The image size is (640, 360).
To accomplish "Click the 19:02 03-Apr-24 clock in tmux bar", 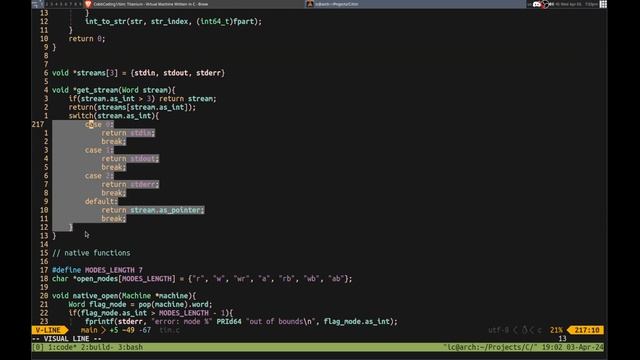I will point(573,347).
